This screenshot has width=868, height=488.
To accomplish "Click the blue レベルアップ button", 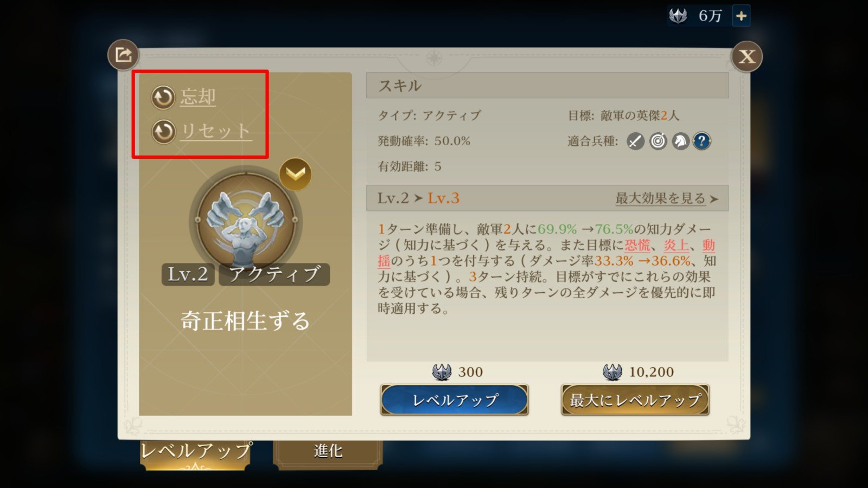I will 455,400.
